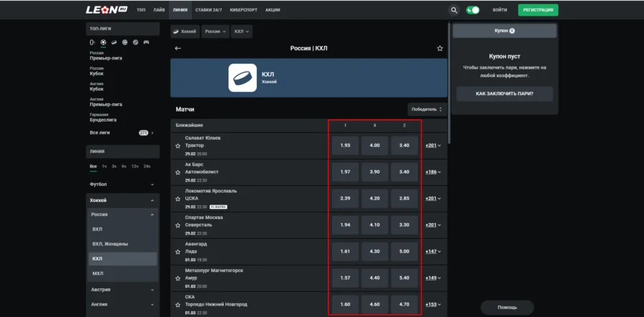Click the search magnifier icon in header
Screen dimensions: 644x317
[x=454, y=11]
